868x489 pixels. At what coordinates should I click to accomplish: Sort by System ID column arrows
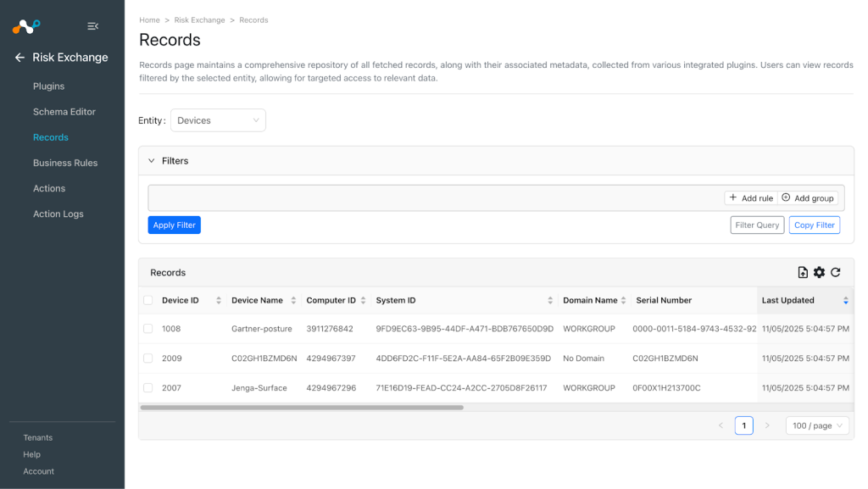(550, 300)
